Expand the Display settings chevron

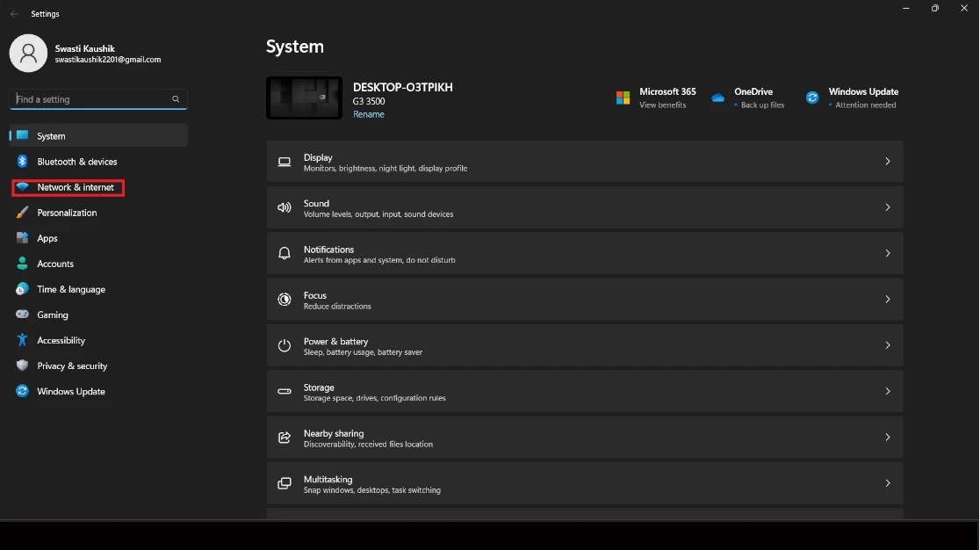[x=887, y=162]
